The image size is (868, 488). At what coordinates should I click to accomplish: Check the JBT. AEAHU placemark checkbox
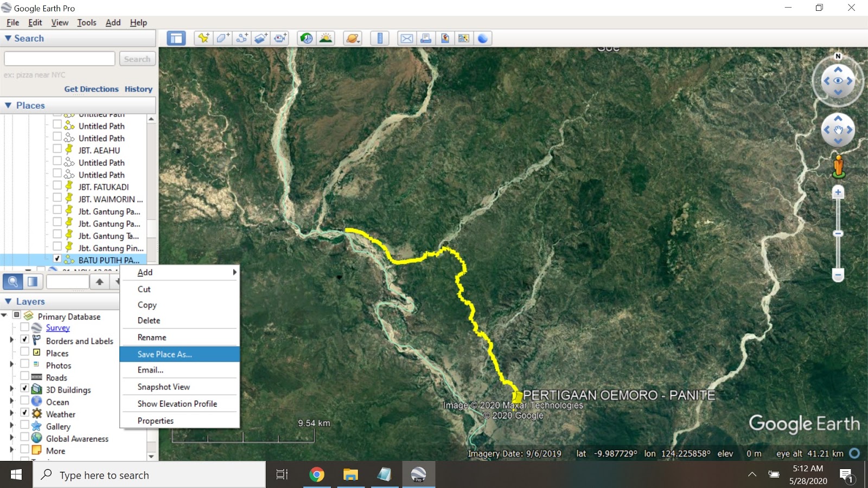point(57,149)
